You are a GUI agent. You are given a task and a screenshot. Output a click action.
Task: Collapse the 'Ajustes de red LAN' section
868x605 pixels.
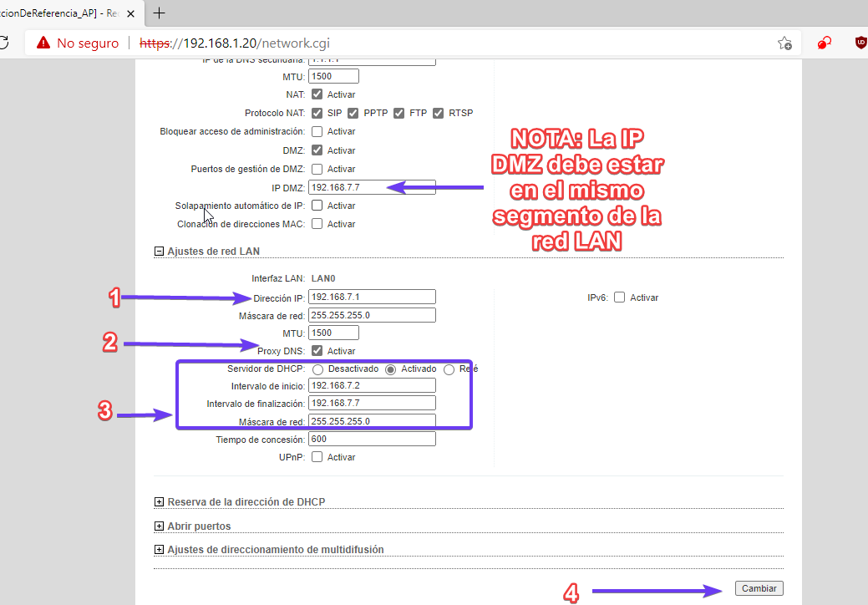(159, 251)
